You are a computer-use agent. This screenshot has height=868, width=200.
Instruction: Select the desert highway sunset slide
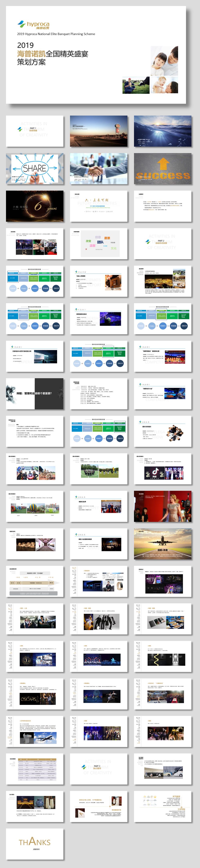(x=98, y=131)
